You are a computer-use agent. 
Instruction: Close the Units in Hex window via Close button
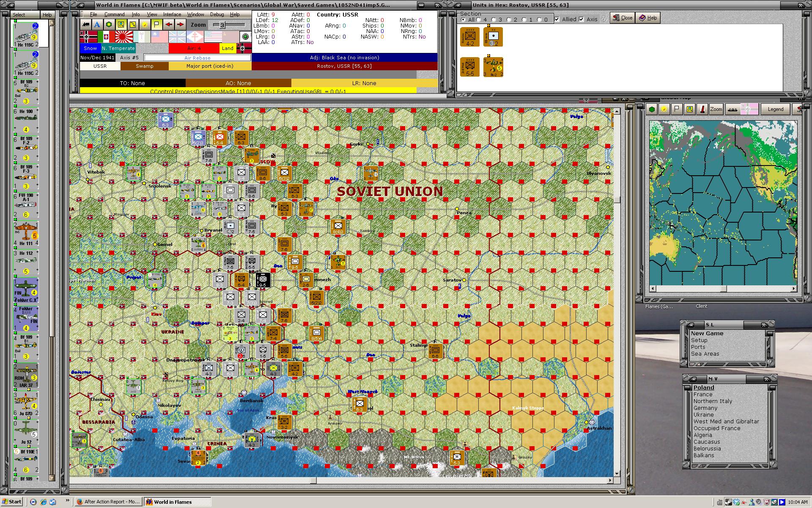pos(623,18)
